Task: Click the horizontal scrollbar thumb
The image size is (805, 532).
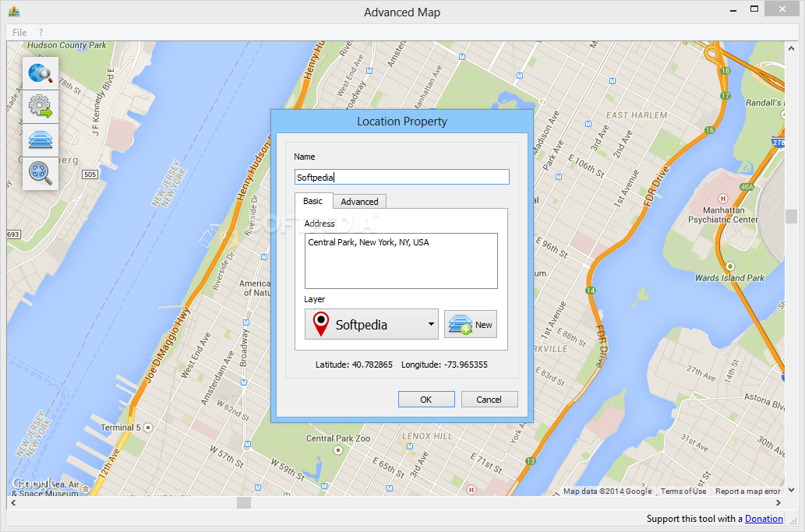Action: [x=244, y=502]
